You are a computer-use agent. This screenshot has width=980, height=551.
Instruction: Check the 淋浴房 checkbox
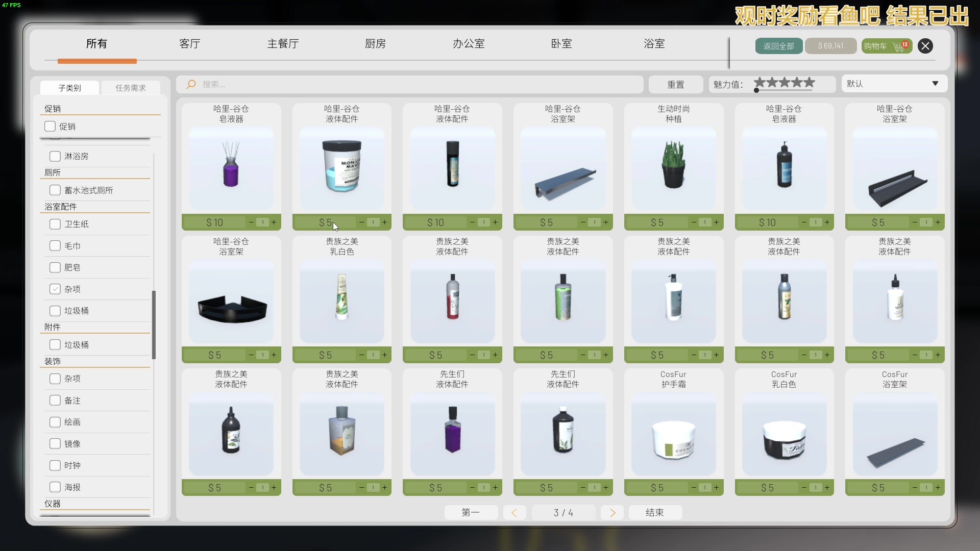tap(55, 156)
